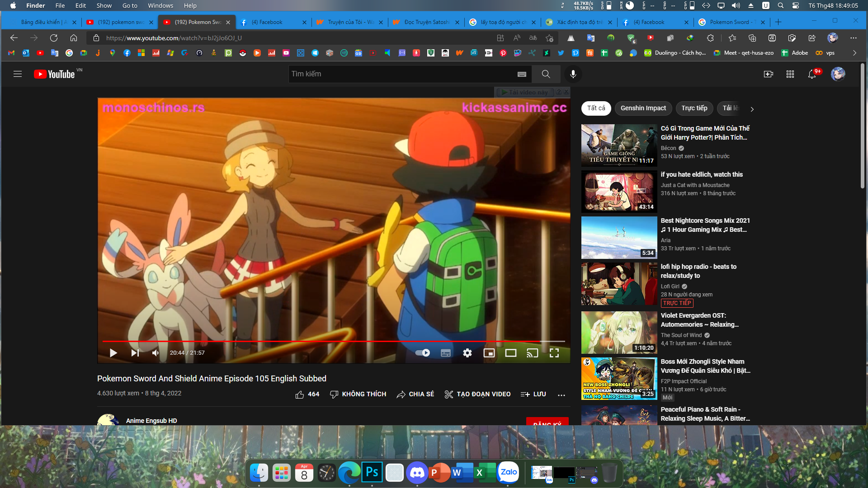Show more filter chips with the arrow
This screenshot has height=488, width=868.
pyautogui.click(x=752, y=109)
